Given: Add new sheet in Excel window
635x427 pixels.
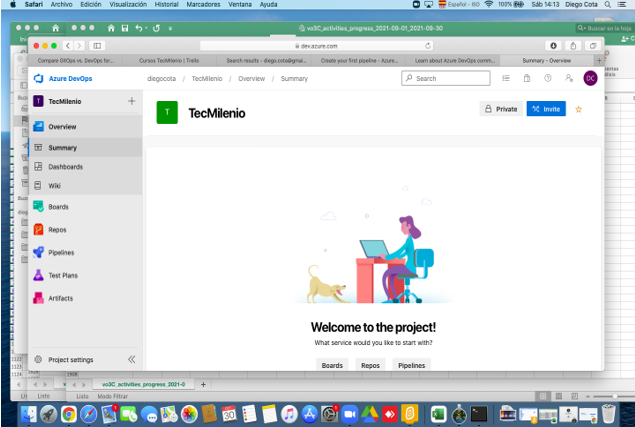Looking at the screenshot, I should pyautogui.click(x=203, y=384).
